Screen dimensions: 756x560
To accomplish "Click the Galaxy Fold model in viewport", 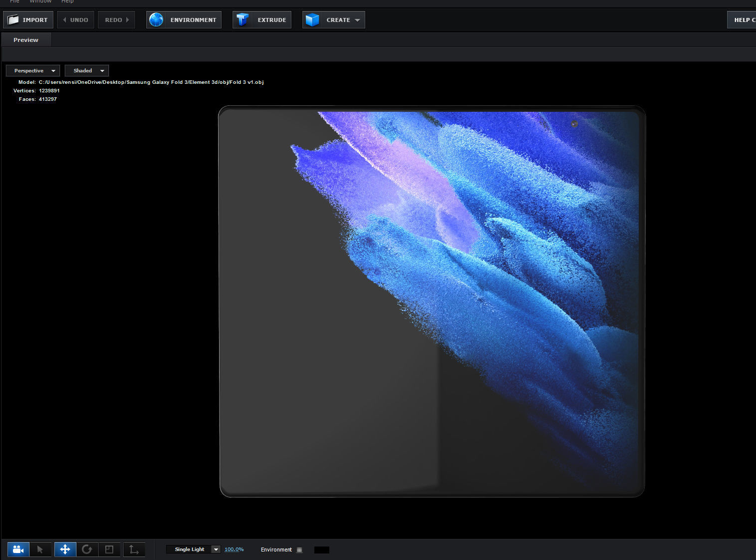I will click(432, 301).
